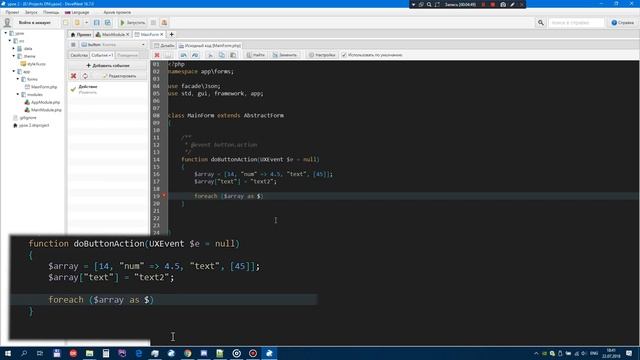Click the Настройки settings button
The image size is (640, 360).
coord(322,55)
